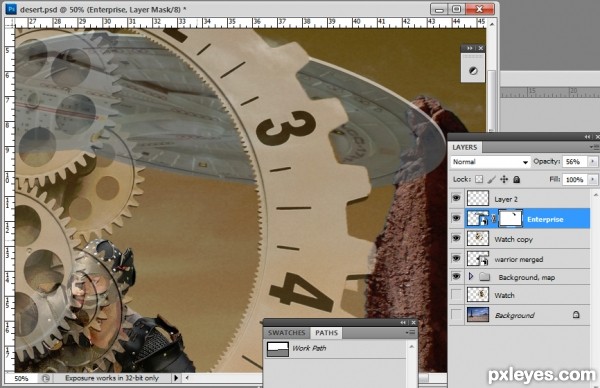The width and height of the screenshot is (600, 388).
Task: Click the horizontal scroll left arrow
Action: click(187, 378)
